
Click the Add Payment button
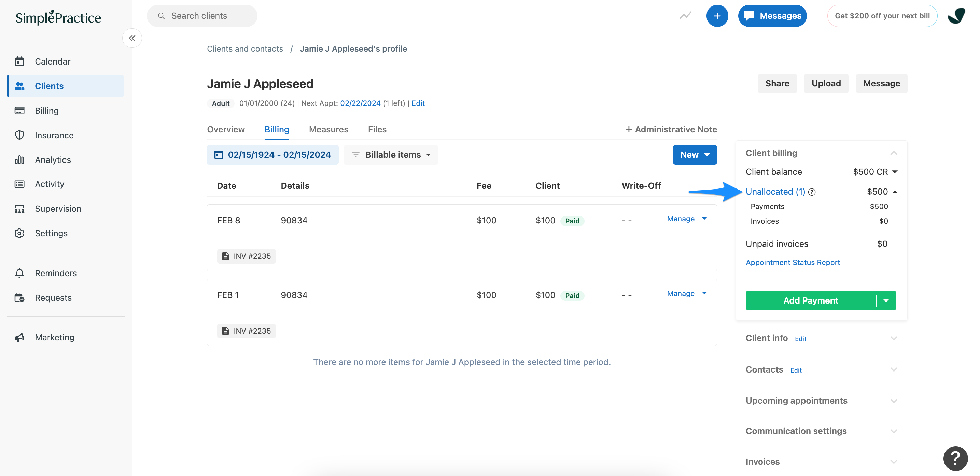click(810, 300)
